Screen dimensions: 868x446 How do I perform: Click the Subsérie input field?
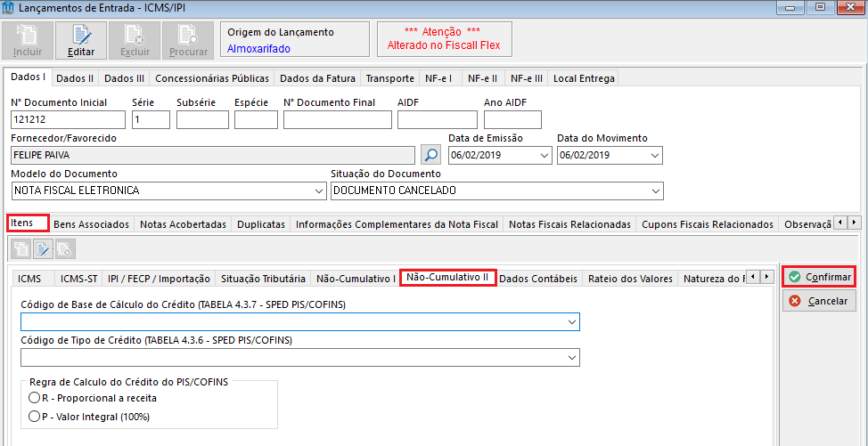tap(202, 119)
